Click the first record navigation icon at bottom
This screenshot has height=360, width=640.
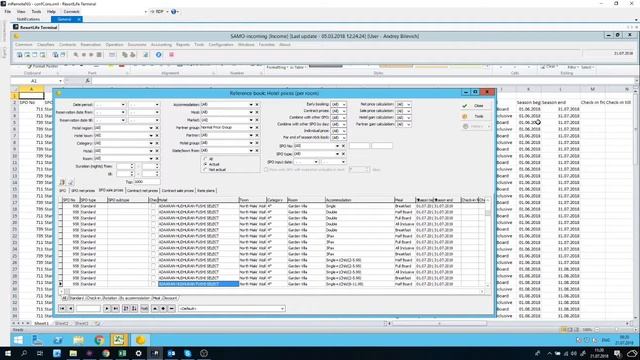click(62, 309)
